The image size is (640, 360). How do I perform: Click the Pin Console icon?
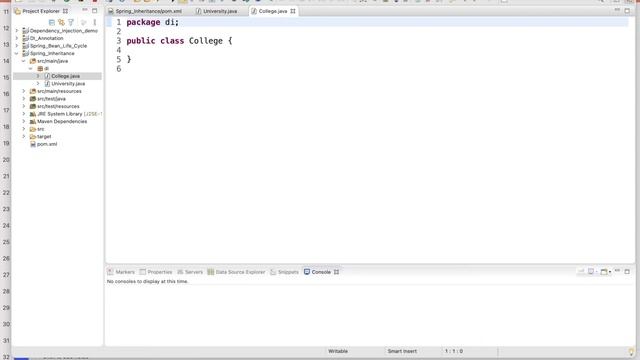[x=581, y=271]
